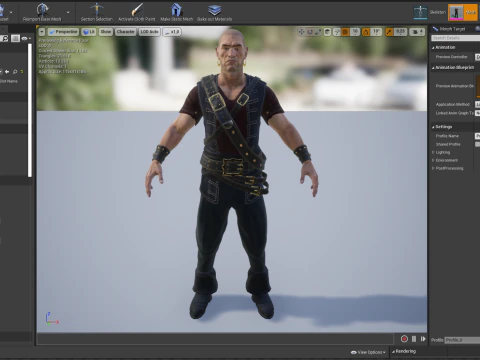Open the viewport options dropdown arrow
The image size is (480, 360).
(42, 32)
